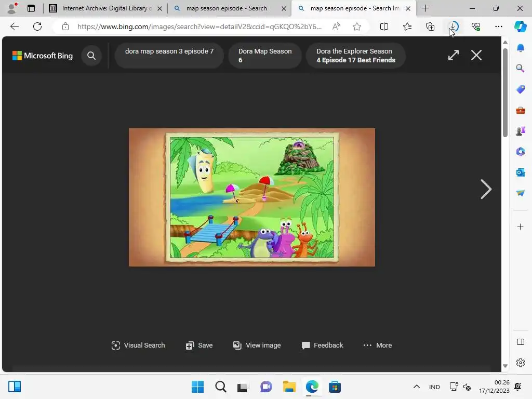The image size is (532, 399).
Task: Open Tools briefcase in the sidebar
Action: (521, 110)
